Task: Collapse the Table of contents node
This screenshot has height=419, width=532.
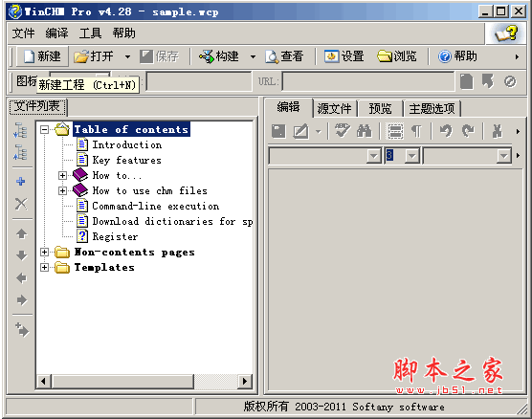Action: [x=44, y=129]
